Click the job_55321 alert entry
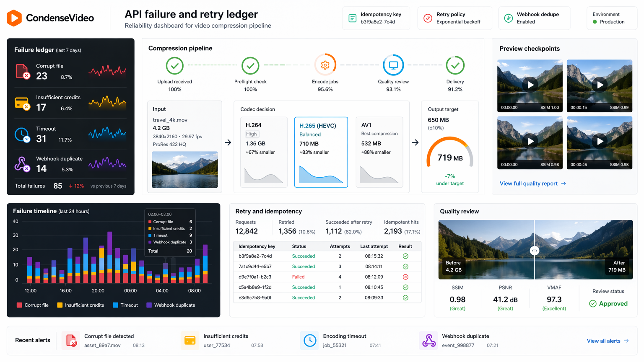 point(335,345)
